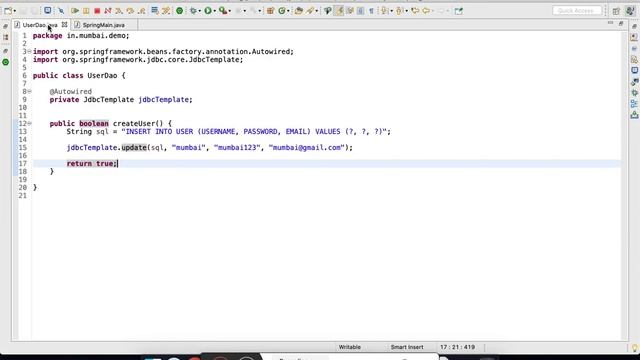
Task: Click the Previous Annotation icon
Action: tap(400, 11)
